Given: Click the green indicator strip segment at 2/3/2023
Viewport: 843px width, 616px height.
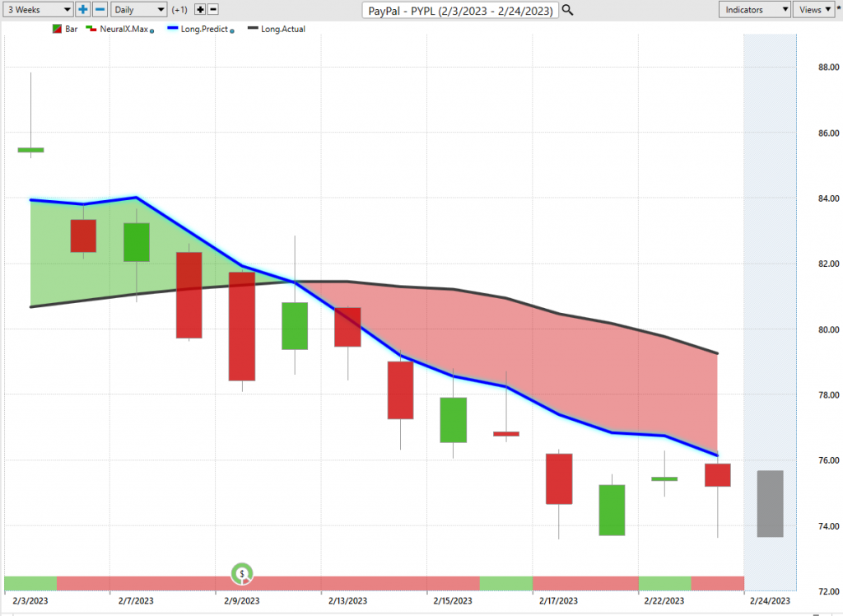Looking at the screenshot, I should click(x=30, y=583).
